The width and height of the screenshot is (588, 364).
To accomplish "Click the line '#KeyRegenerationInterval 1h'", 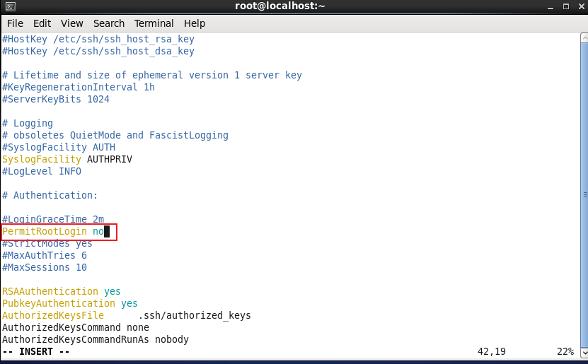I will click(79, 87).
